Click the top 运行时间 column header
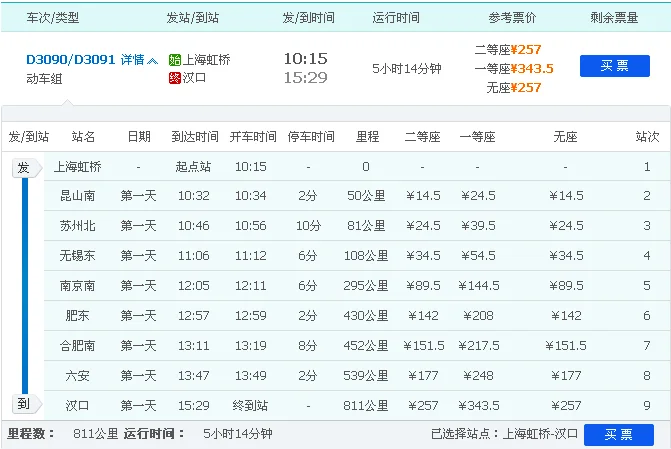The image size is (671, 449). (396, 18)
